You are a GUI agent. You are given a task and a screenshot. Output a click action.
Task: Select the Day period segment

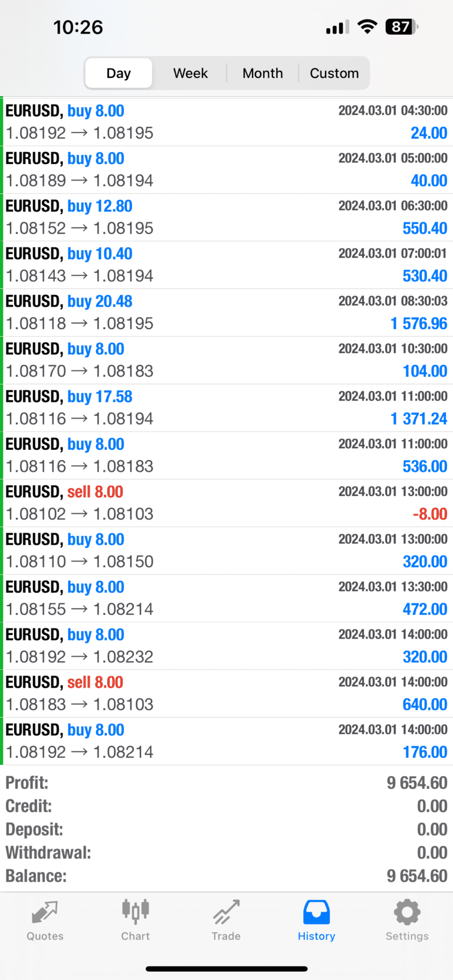point(119,73)
